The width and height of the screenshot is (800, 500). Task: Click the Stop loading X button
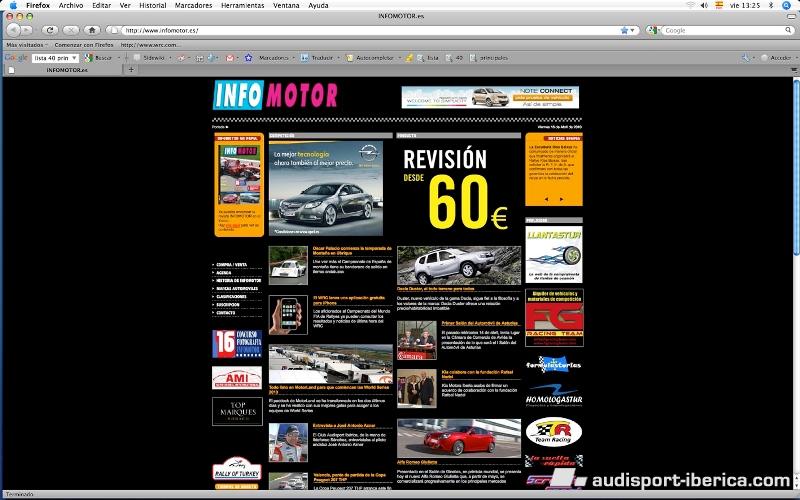pyautogui.click(x=70, y=30)
